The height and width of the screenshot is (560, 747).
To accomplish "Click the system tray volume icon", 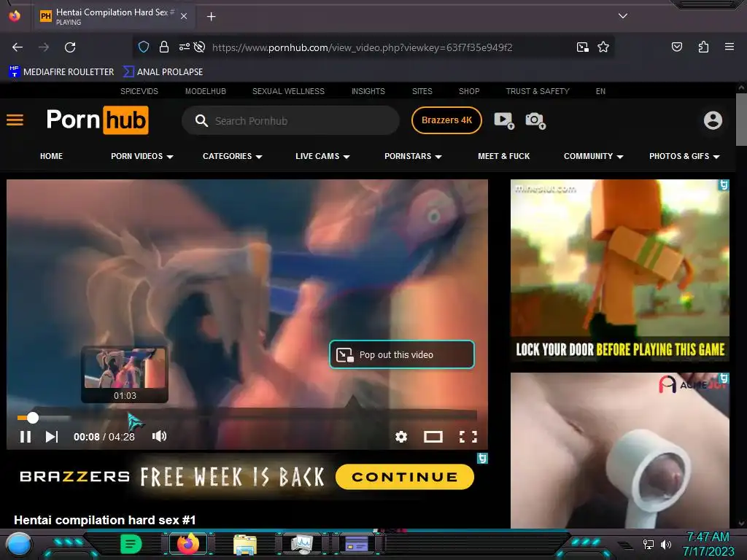I will [665, 544].
